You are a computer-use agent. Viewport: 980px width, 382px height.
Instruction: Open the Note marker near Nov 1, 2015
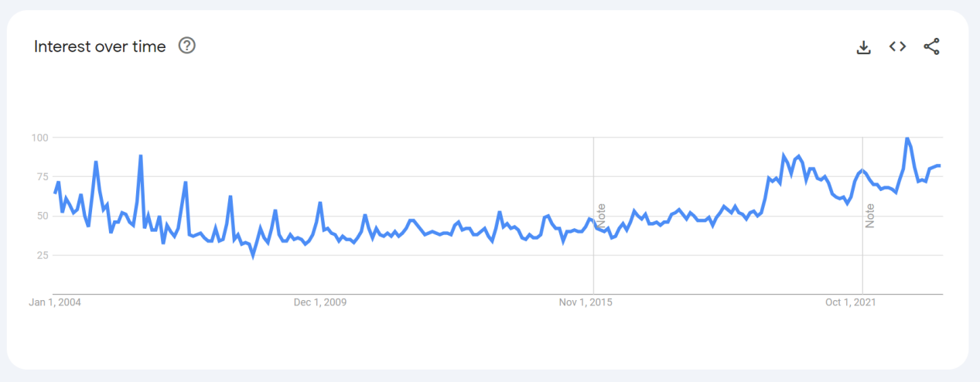click(x=601, y=215)
